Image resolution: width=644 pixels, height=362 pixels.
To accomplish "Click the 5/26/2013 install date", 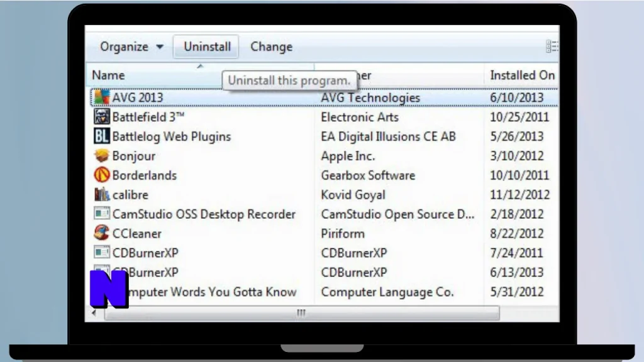I will pos(517,136).
